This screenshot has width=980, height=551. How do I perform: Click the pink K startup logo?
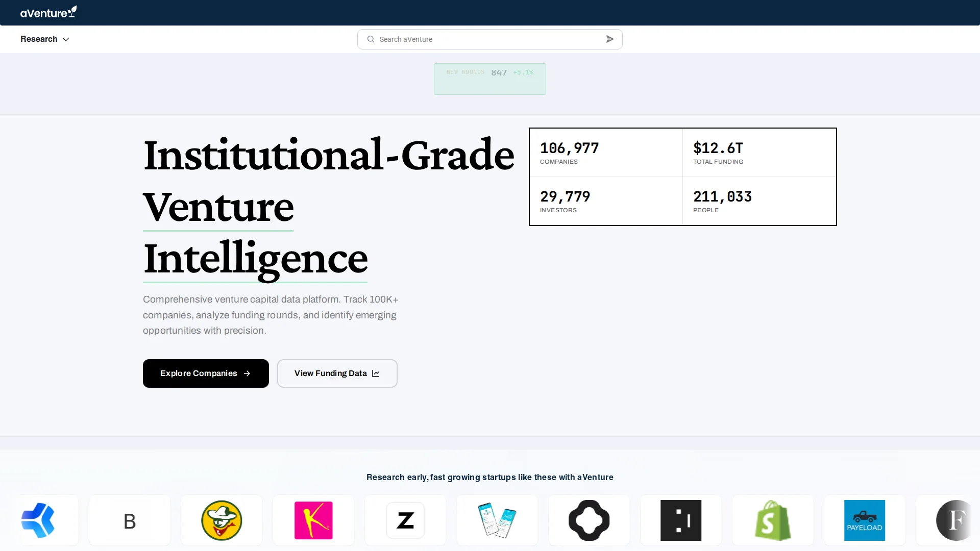313,520
